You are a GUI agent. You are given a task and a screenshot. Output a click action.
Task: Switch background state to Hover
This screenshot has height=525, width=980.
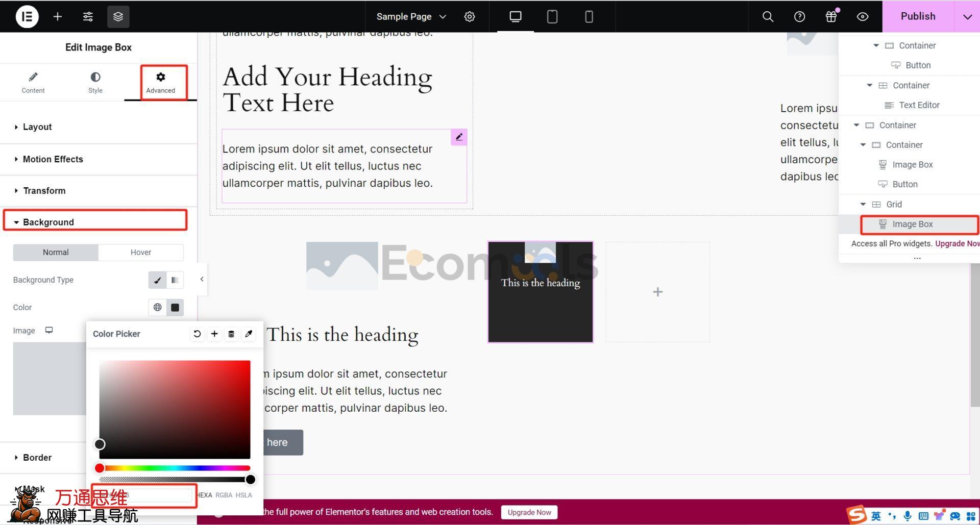point(140,252)
